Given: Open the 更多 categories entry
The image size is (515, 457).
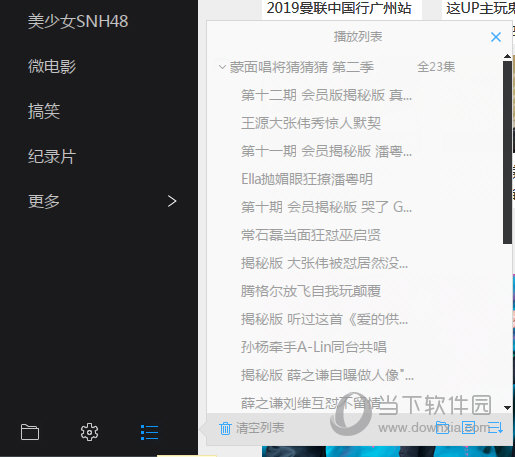Looking at the screenshot, I should pos(44,201).
